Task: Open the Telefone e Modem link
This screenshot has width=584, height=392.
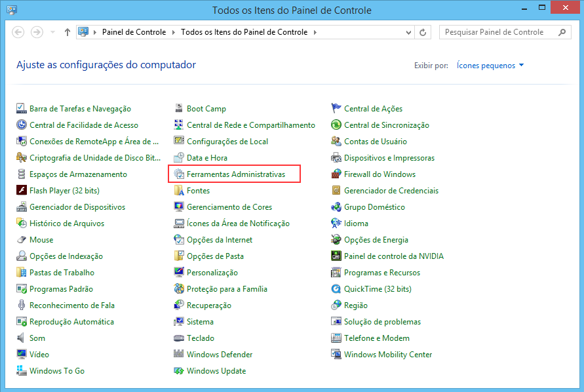Action: tap(376, 338)
